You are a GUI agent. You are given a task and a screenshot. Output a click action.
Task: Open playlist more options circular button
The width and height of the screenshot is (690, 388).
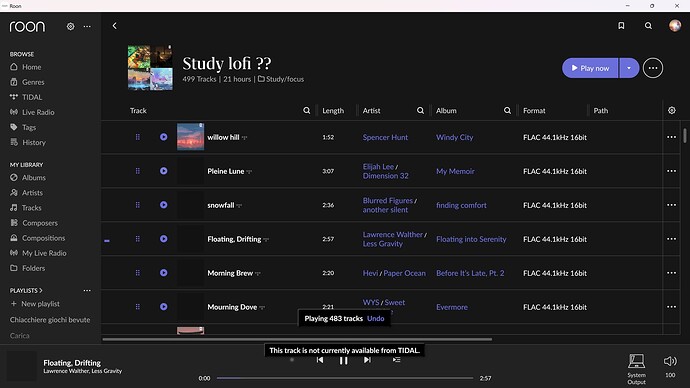pos(653,68)
